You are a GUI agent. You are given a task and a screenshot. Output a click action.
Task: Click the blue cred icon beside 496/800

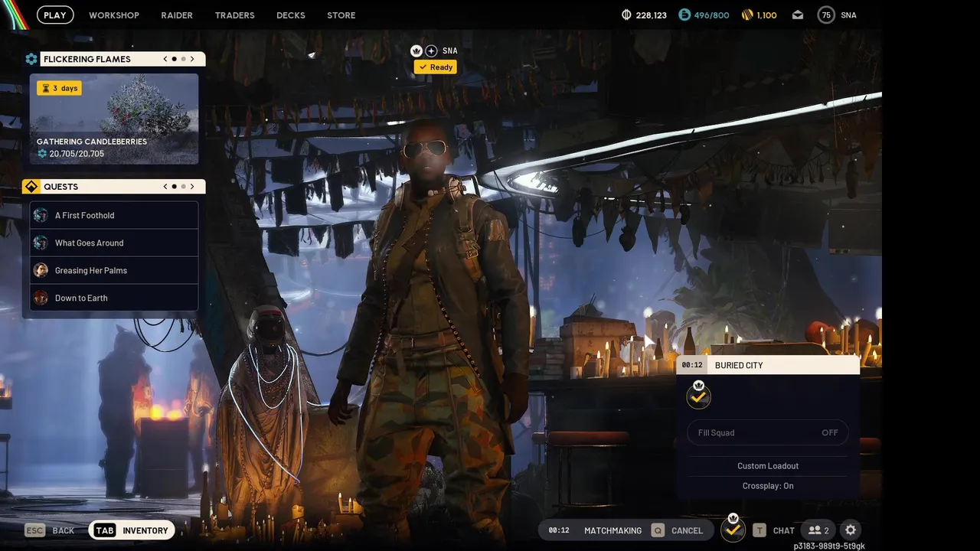click(x=684, y=15)
